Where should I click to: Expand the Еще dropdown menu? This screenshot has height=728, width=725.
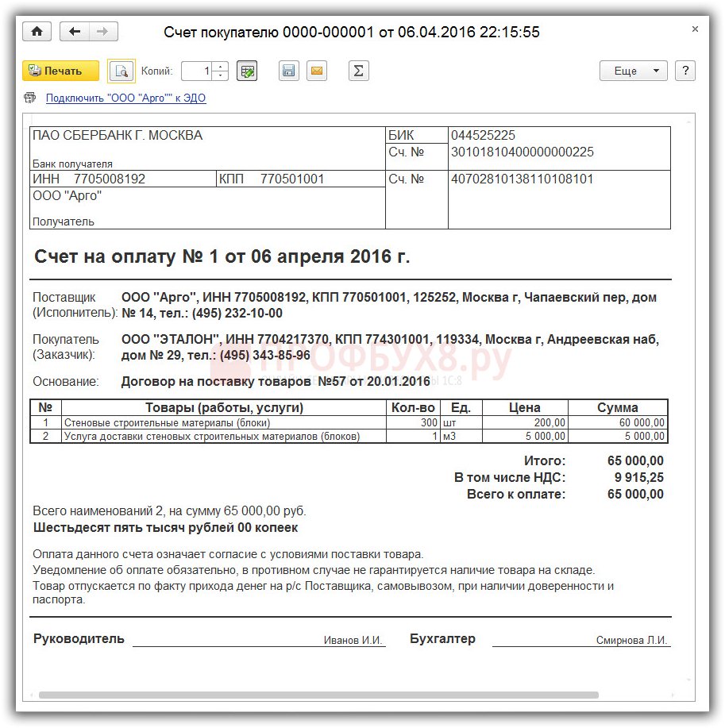click(633, 71)
